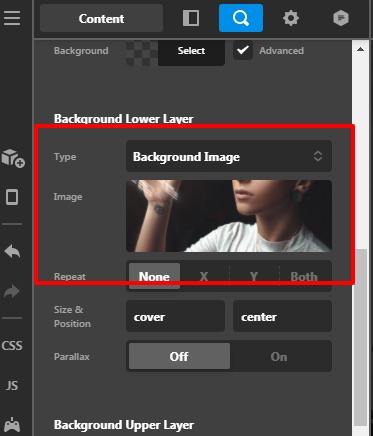Set Repeat to None
This screenshot has height=436, width=373.
point(154,276)
